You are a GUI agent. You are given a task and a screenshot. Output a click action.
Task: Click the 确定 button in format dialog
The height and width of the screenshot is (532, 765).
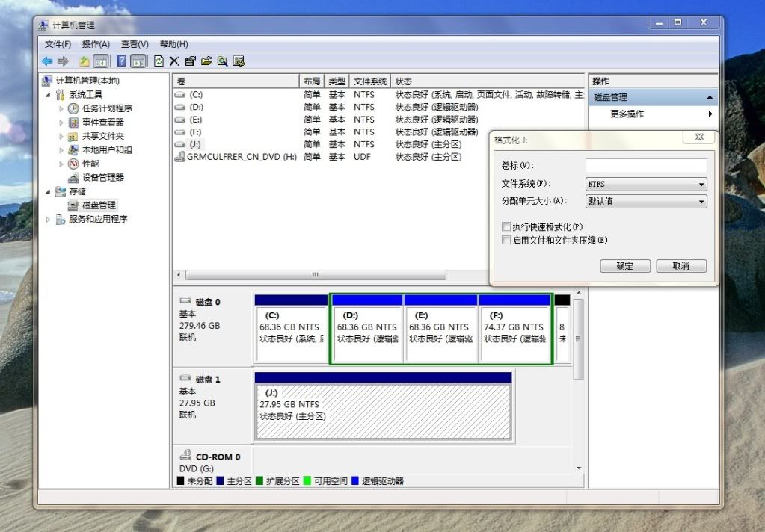click(624, 266)
